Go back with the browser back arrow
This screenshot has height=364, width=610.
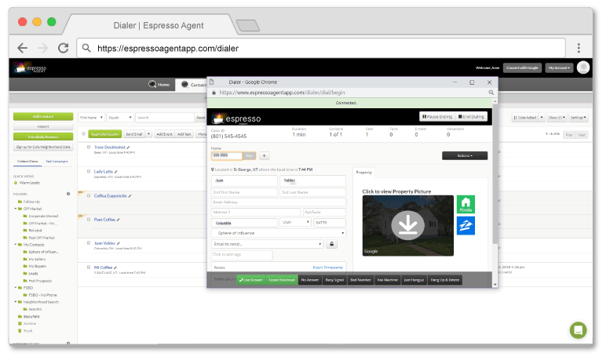point(23,48)
